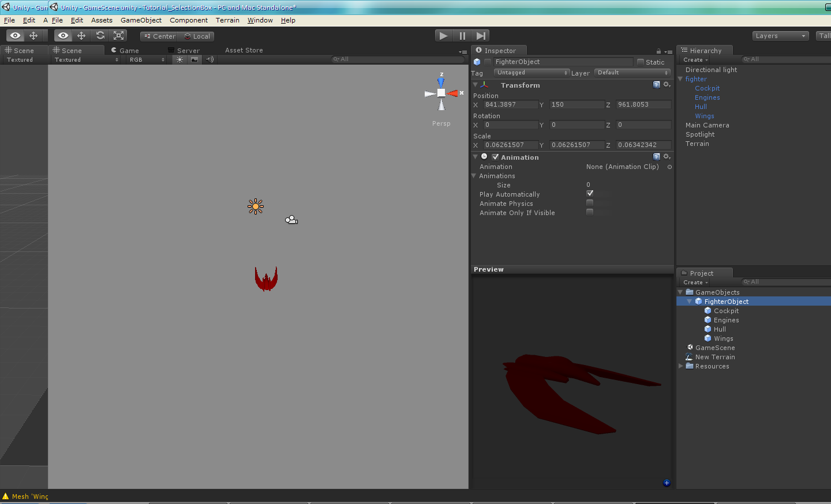
Task: Open the Assets menu
Action: [102, 20]
